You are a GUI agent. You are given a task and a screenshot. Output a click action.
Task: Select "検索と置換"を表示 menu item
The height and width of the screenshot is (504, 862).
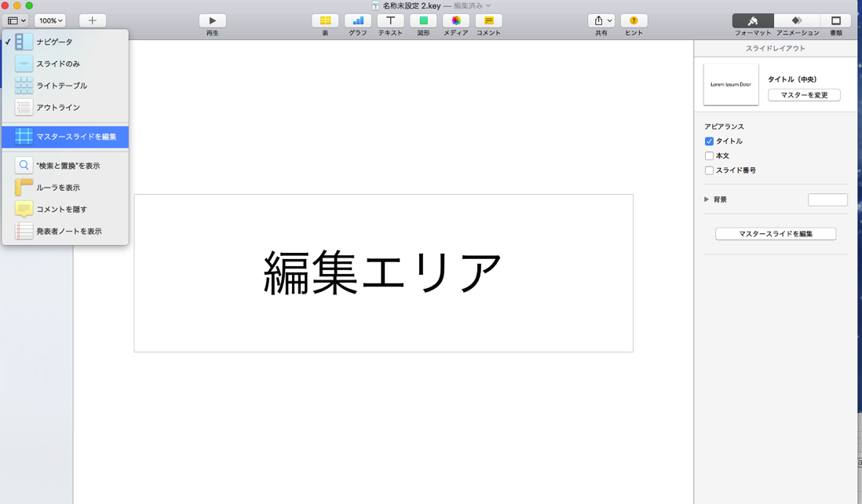click(x=65, y=166)
